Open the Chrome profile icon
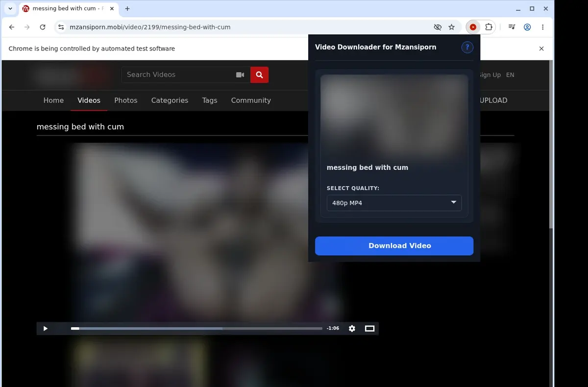Viewport: 588px width, 387px height. (527, 27)
